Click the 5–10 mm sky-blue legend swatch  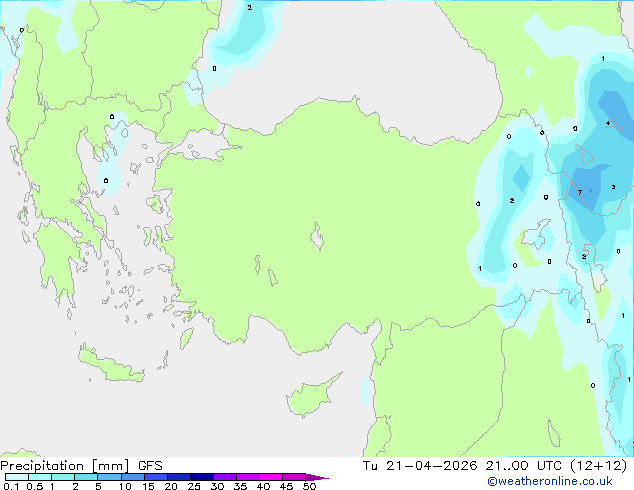[109, 477]
